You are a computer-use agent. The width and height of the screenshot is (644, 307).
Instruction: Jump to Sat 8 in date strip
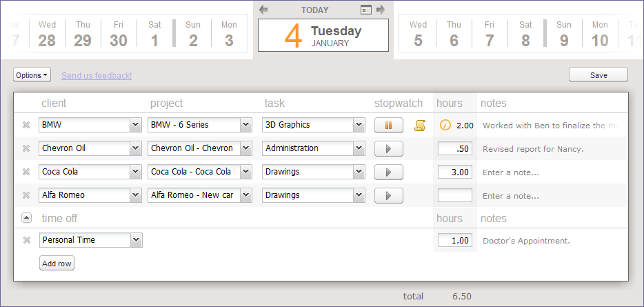click(x=525, y=34)
